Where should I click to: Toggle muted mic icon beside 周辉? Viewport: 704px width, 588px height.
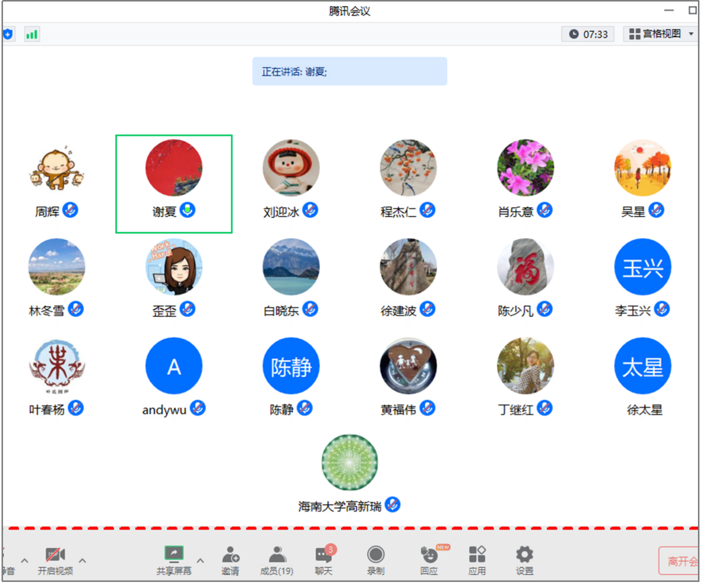coord(71,210)
